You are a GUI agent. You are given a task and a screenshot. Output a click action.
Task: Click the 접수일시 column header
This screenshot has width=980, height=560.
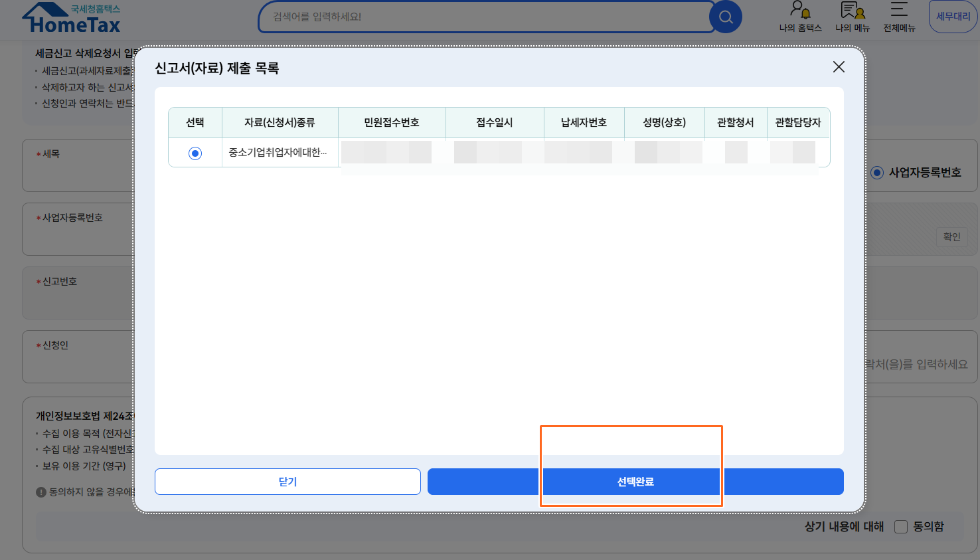(495, 122)
